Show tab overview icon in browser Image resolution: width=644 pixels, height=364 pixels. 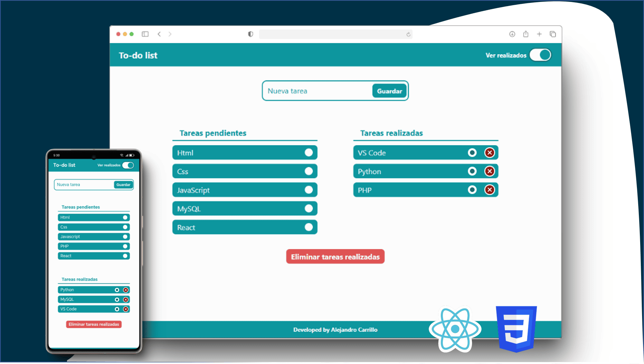click(553, 34)
